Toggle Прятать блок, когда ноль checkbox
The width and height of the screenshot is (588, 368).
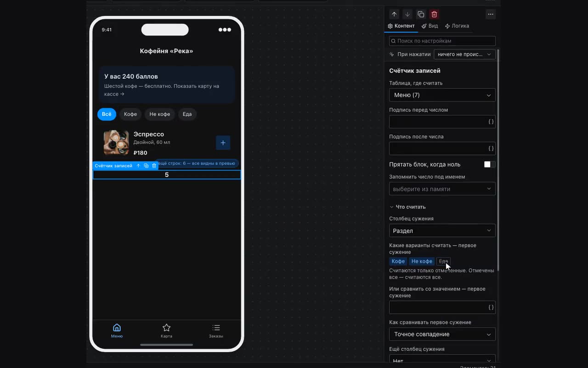(490, 165)
